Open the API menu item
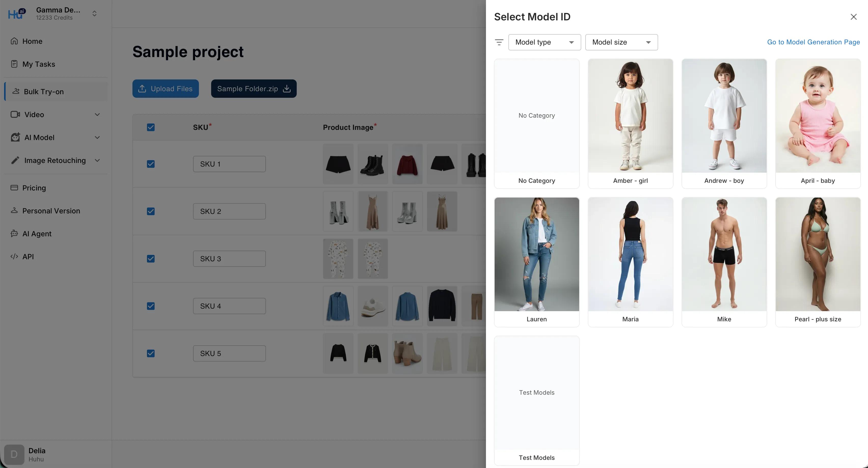The image size is (868, 468). coord(56,256)
